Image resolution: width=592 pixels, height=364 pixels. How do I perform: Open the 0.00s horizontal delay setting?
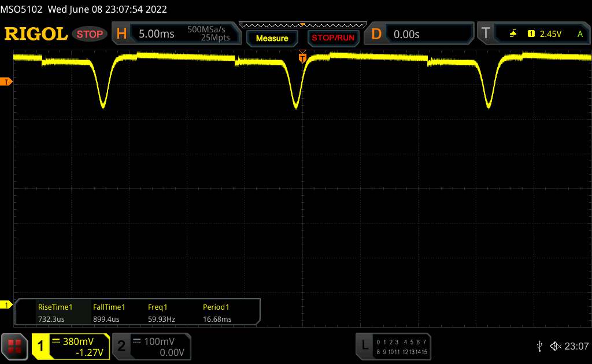click(406, 34)
